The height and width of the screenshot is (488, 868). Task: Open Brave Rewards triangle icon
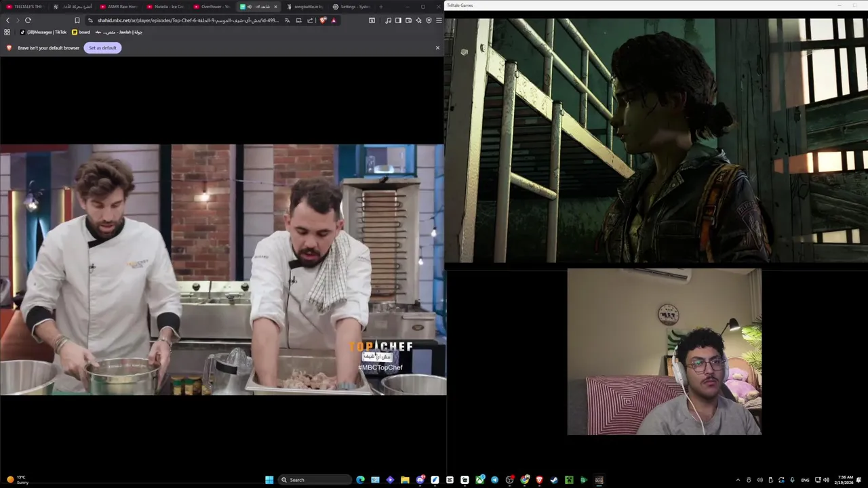[333, 20]
